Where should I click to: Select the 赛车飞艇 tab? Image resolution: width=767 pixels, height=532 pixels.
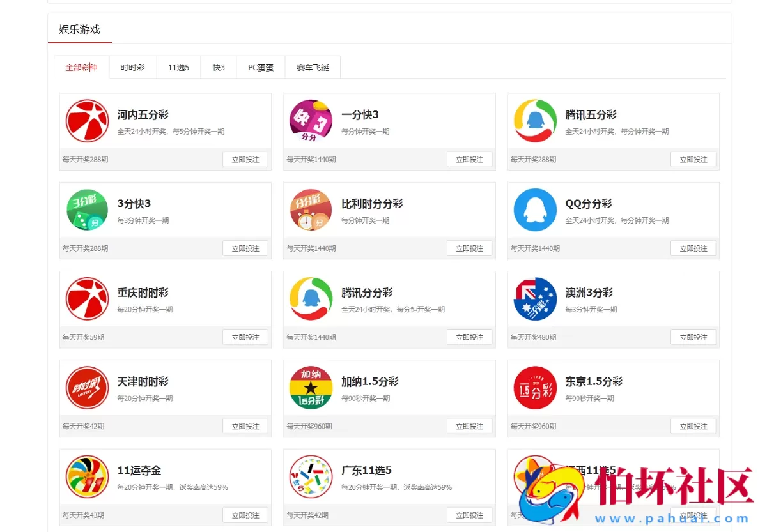tap(313, 67)
